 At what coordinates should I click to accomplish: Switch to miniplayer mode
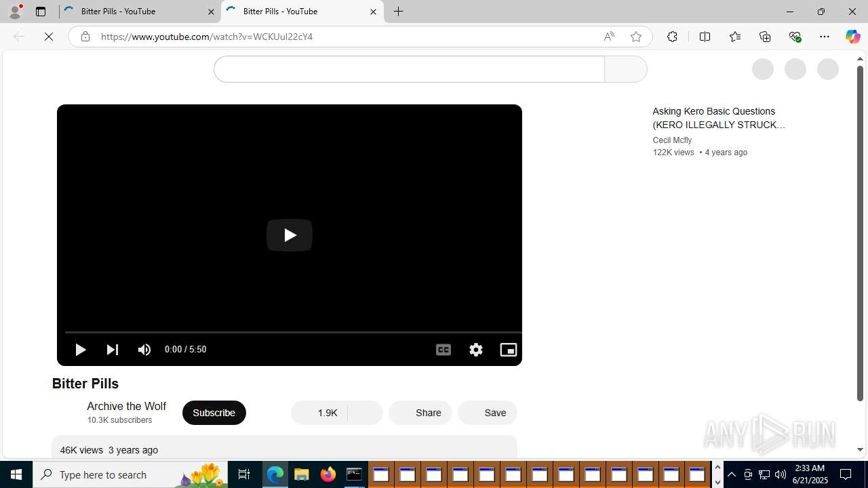click(509, 350)
